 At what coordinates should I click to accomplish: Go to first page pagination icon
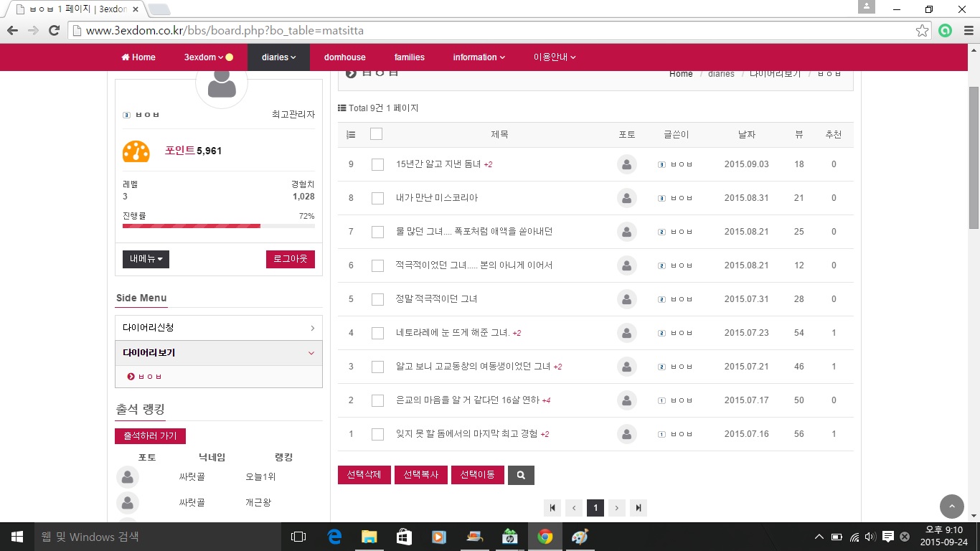click(x=552, y=508)
